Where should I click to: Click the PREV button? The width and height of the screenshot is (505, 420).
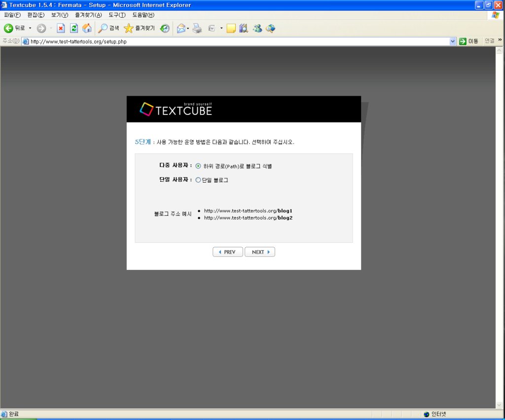[x=228, y=252]
